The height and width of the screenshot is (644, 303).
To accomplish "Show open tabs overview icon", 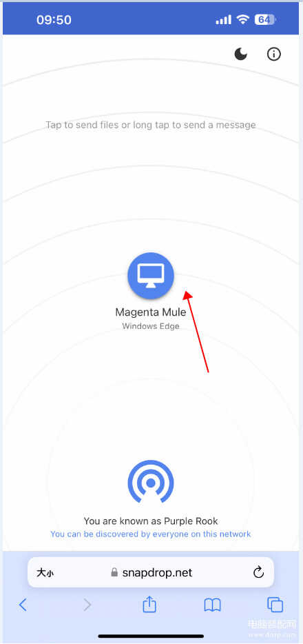I will tap(275, 605).
